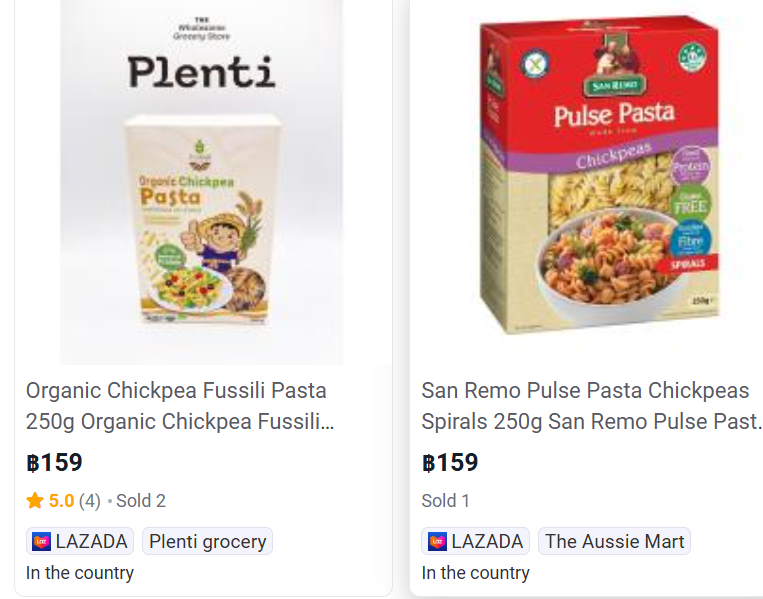Click the Plenti brand name above the pasta box

pyautogui.click(x=201, y=72)
